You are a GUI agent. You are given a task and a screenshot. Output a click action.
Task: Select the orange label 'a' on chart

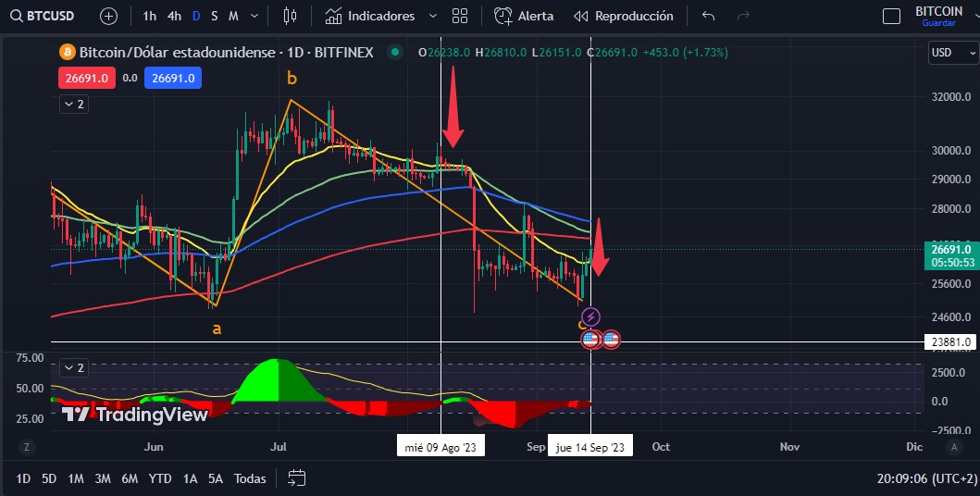click(217, 329)
